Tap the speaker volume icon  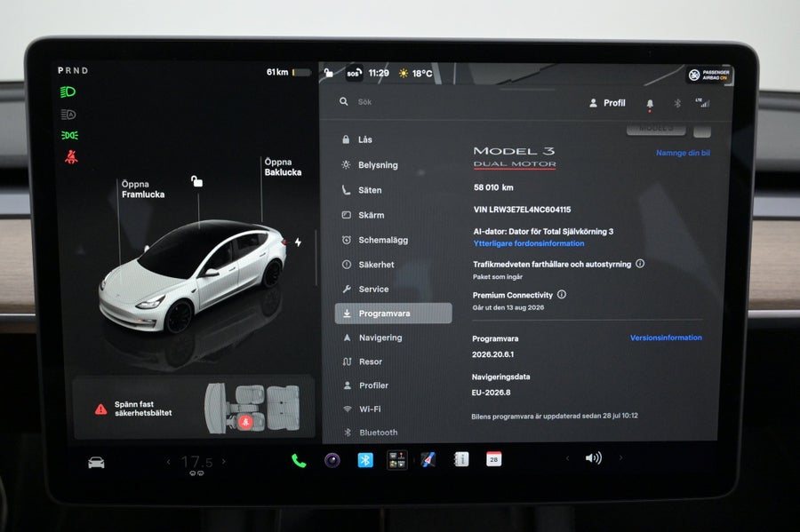click(593, 458)
